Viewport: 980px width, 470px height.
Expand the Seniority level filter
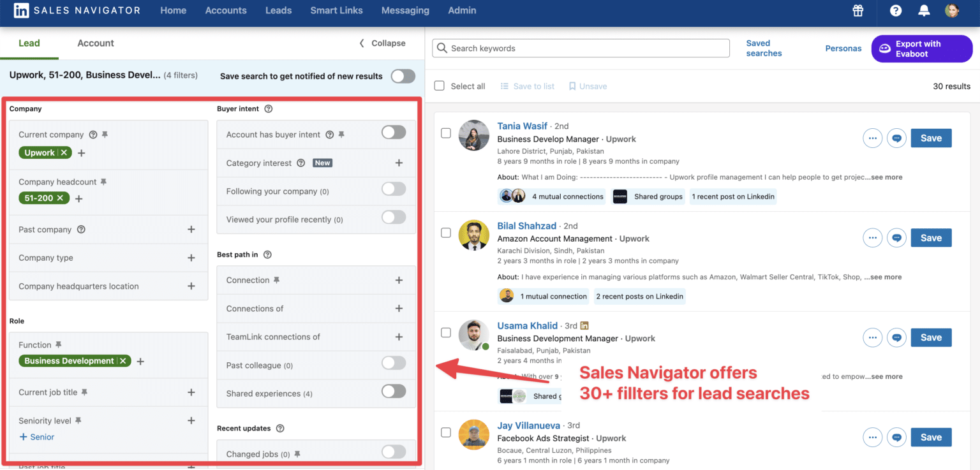pyautogui.click(x=191, y=420)
